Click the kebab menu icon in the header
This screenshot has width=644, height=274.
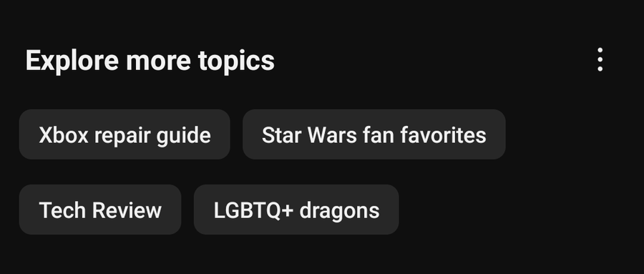click(600, 60)
